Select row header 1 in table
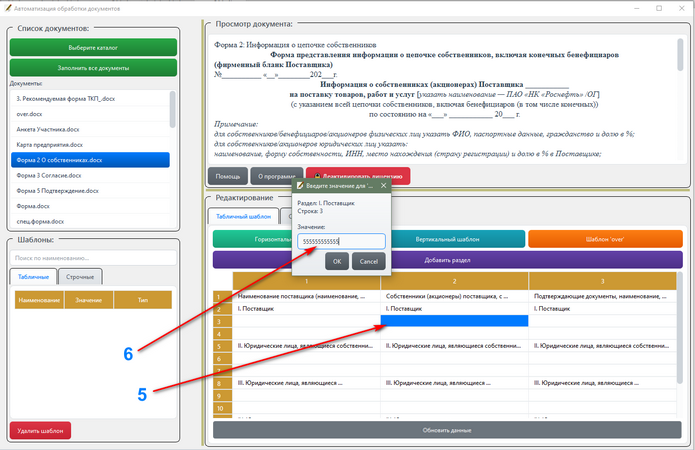 [x=223, y=297]
